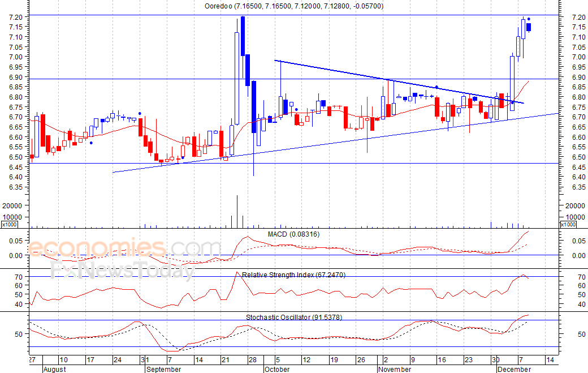Select the MACD 0.05 label on left axis
The height and width of the screenshot is (373, 588).
pyautogui.click(x=16, y=241)
